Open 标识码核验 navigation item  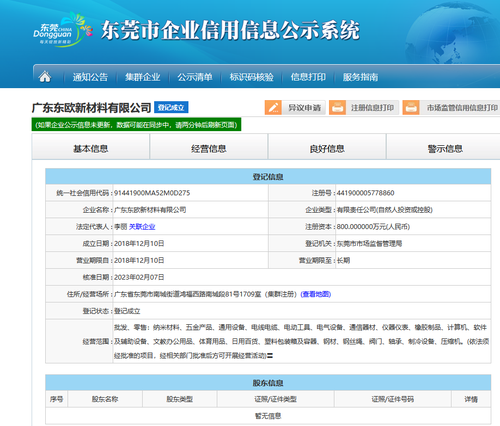pyautogui.click(x=252, y=77)
